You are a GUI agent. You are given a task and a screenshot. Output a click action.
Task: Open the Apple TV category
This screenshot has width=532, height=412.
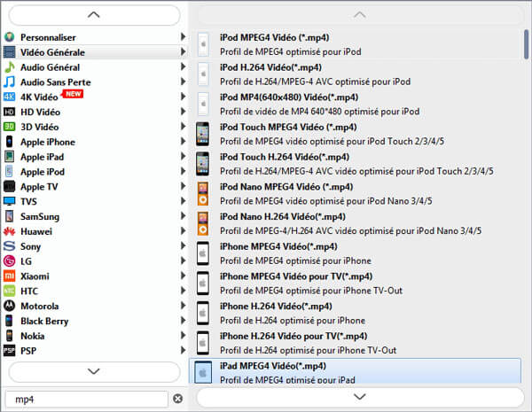click(x=95, y=186)
